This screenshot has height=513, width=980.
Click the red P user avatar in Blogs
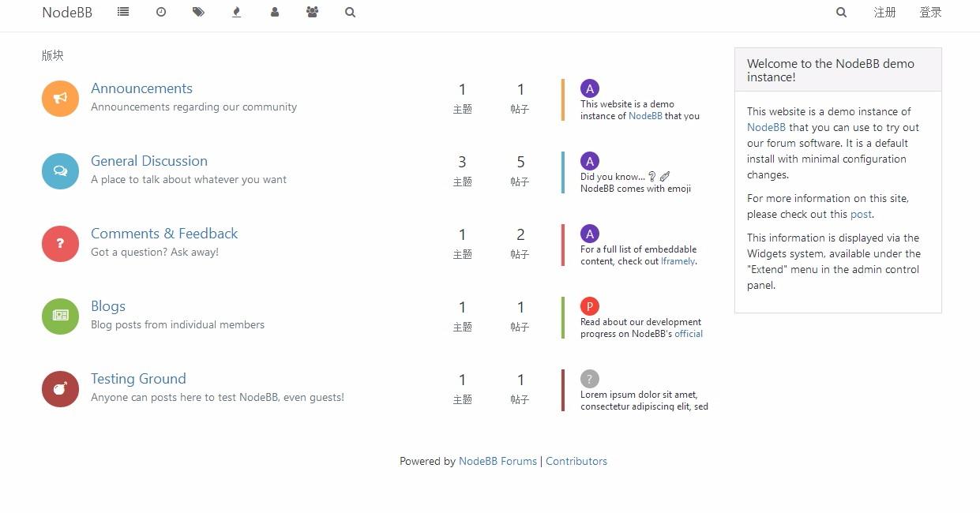pos(589,306)
